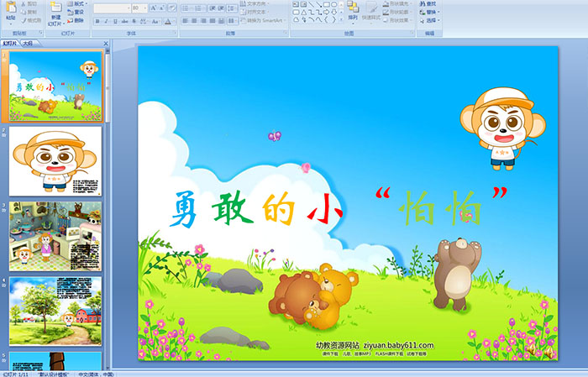Viewport: 588px width, 377px height.
Task: Open the font color picker
Action: point(169,20)
